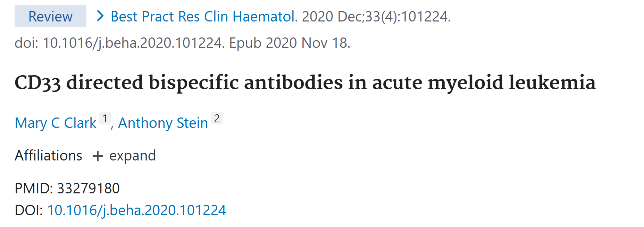644x227 pixels.
Task: Click affiliation superscript 1 after Mary C Clark
Action: pos(105,118)
